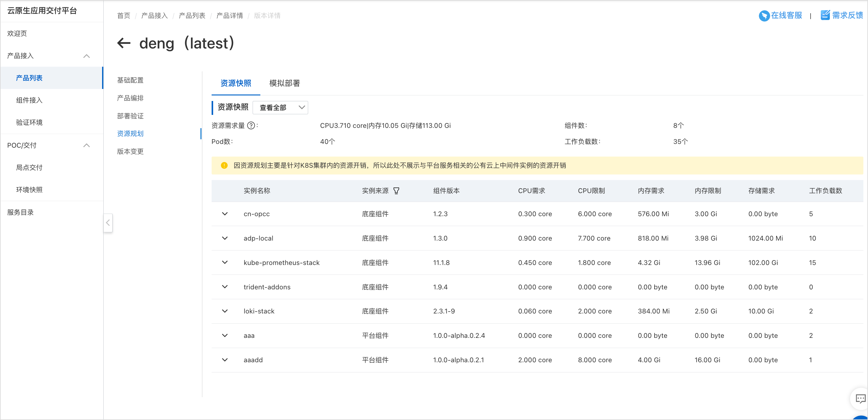Click the 工作负载数 column header
The height and width of the screenshot is (420, 868).
[x=825, y=191]
